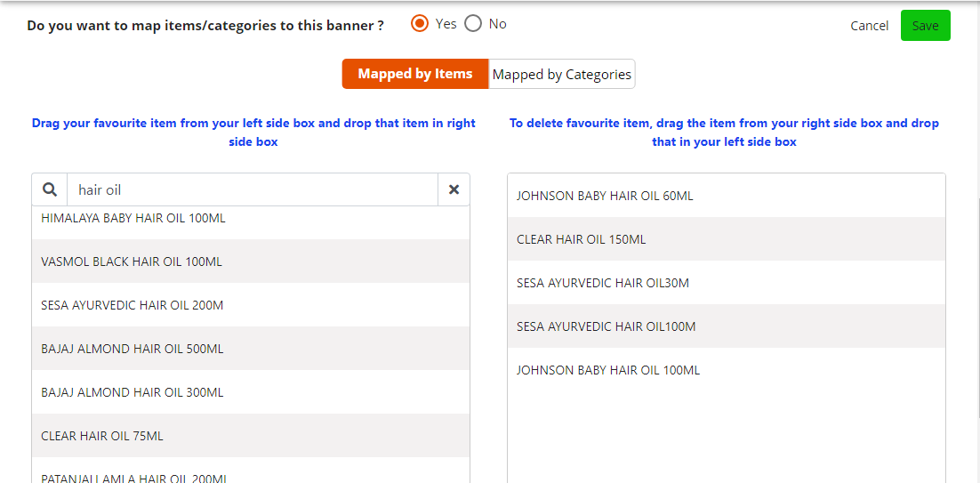Pick SESA AYURVEDIC HAIR OIL 200M item
980x499 pixels.
tap(133, 305)
